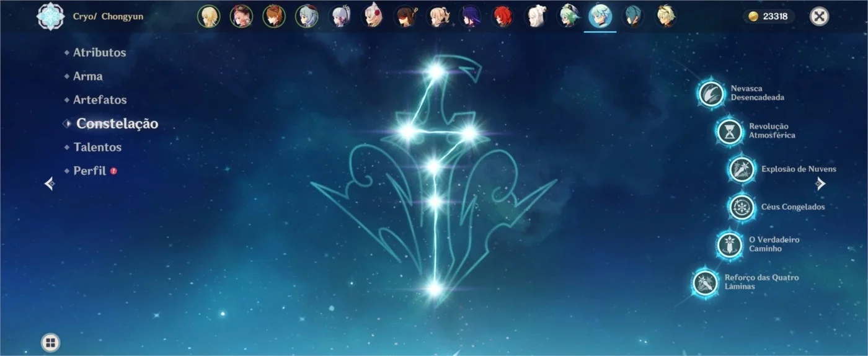This screenshot has width=868, height=356.
Task: Click the topmost star of the constellation
Action: tap(436, 72)
